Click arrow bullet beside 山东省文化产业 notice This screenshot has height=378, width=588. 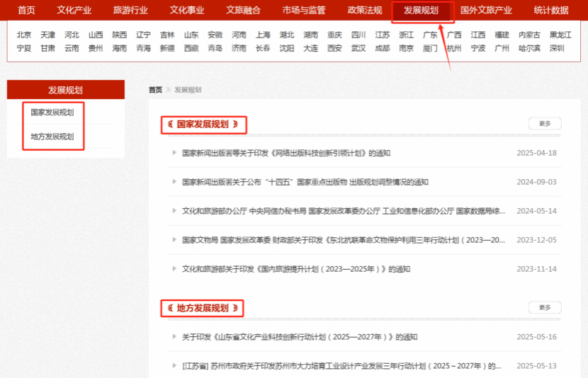(x=174, y=337)
